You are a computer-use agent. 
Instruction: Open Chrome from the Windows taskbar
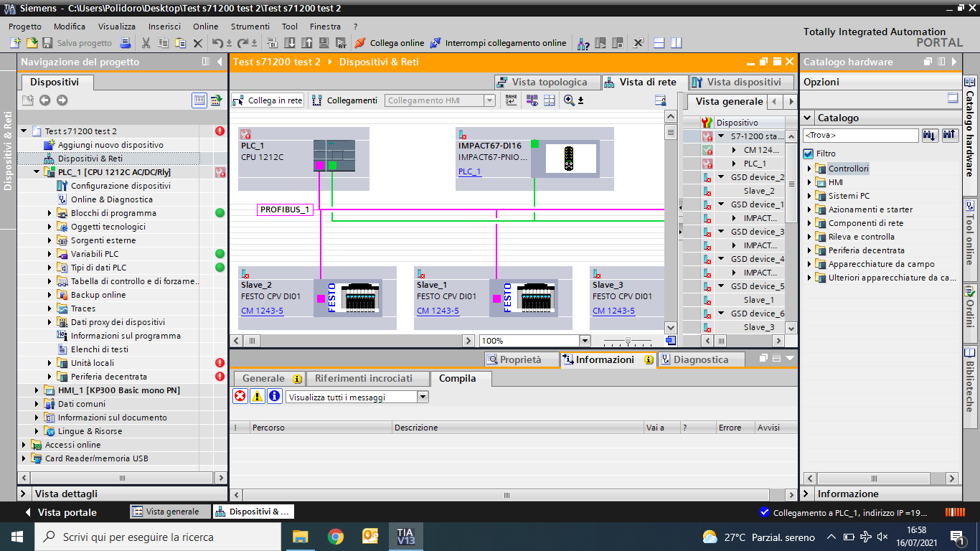(335, 537)
